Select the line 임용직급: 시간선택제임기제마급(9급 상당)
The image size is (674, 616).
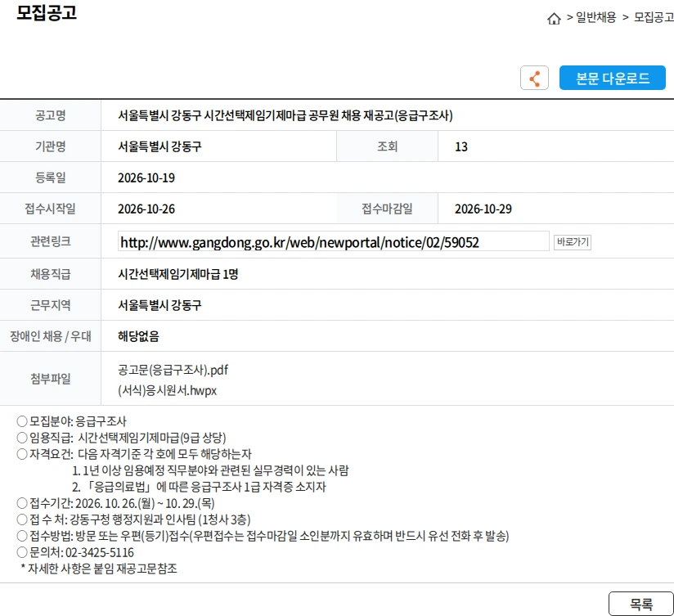point(121,438)
